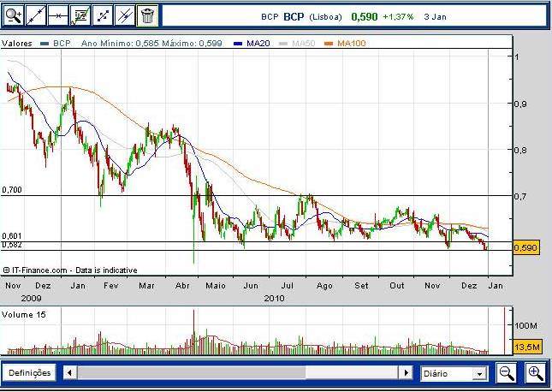The image size is (552, 392).
Task: Click the 2010 year label on time axis
Action: [274, 299]
